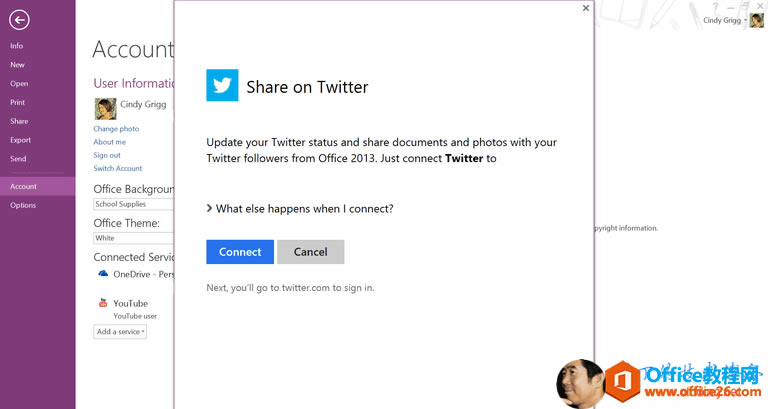Screen dimensions: 768x409
Task: Click the 'Share on Twitter' dialog heading
Action: (307, 87)
